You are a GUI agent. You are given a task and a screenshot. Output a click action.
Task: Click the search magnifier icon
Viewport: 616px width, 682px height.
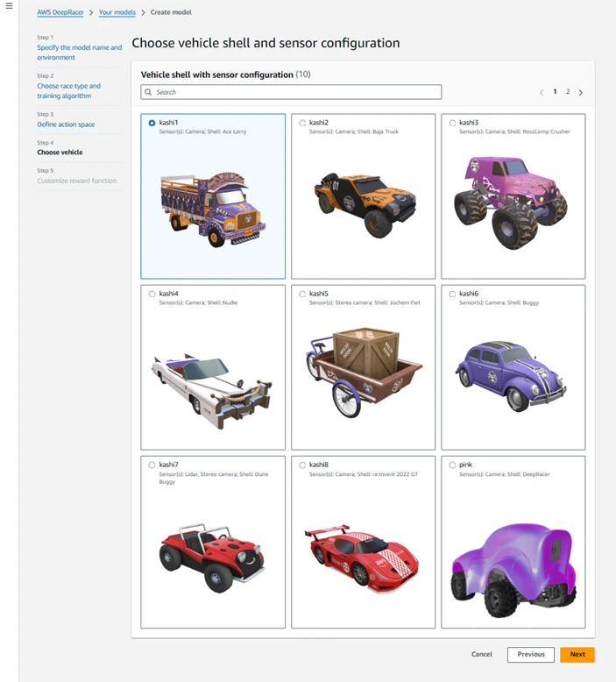tap(148, 92)
